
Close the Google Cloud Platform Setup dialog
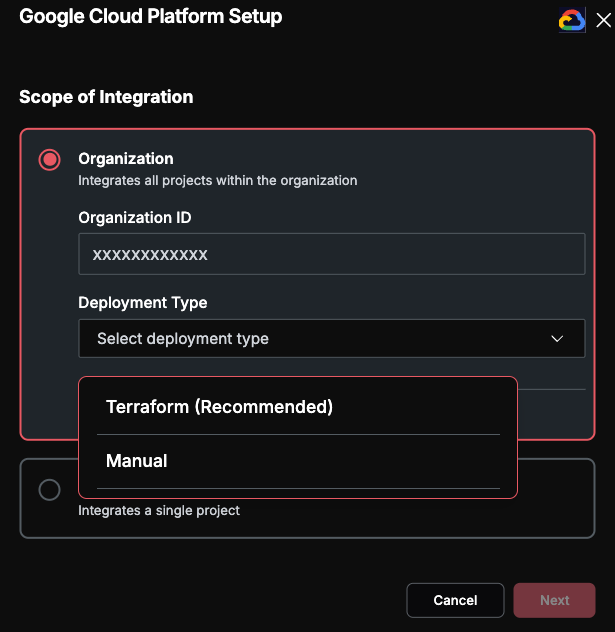[x=603, y=20]
